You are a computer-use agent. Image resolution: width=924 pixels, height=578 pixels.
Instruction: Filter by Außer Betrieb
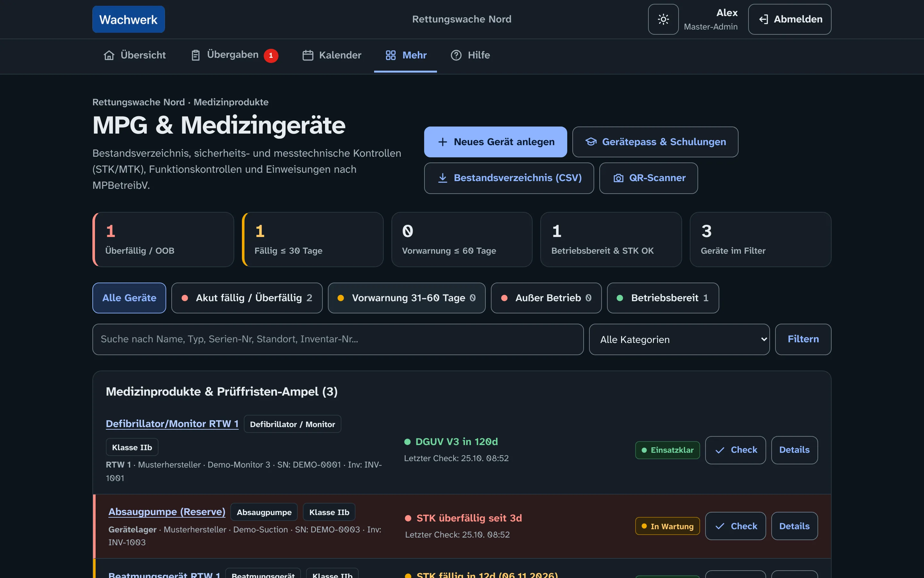546,298
